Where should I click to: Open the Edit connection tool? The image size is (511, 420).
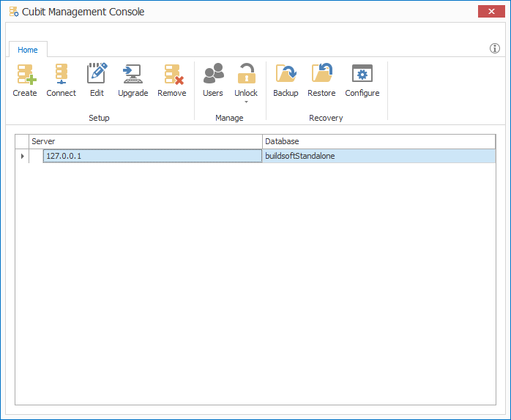(97, 75)
